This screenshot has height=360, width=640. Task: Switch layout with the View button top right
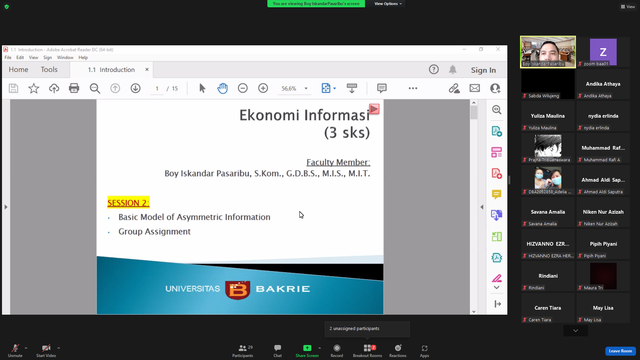tap(628, 7)
